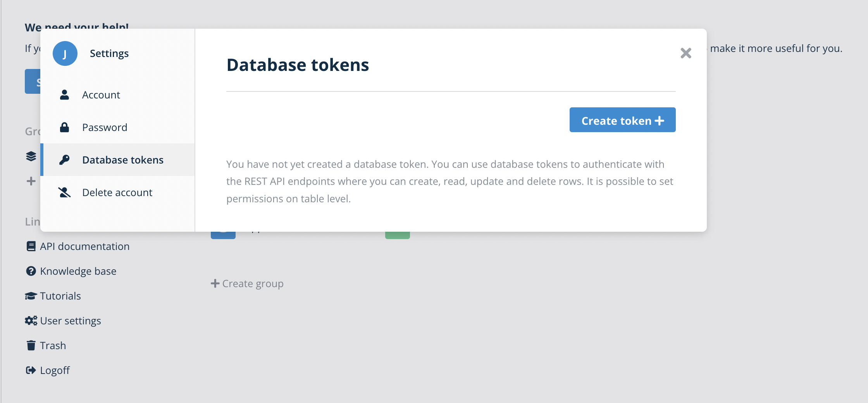Click the Account person icon
The height and width of the screenshot is (403, 868).
point(64,95)
